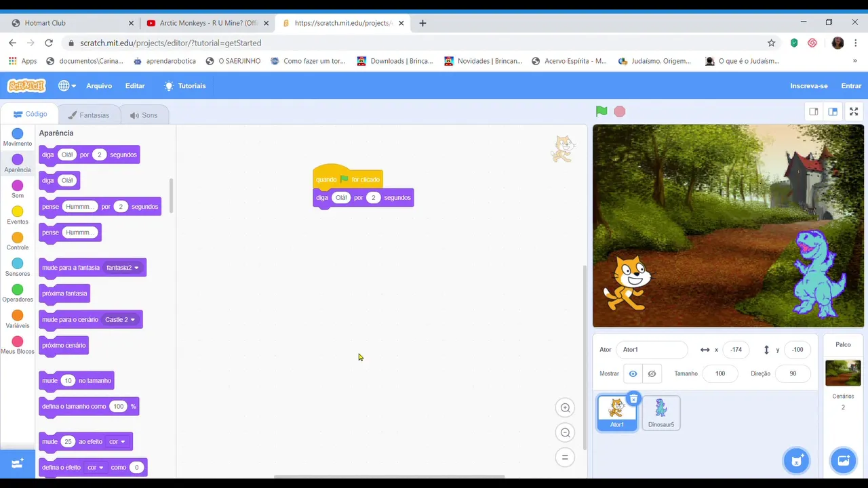This screenshot has width=868, height=488.
Task: Select the Controle block category
Action: pyautogui.click(x=18, y=241)
